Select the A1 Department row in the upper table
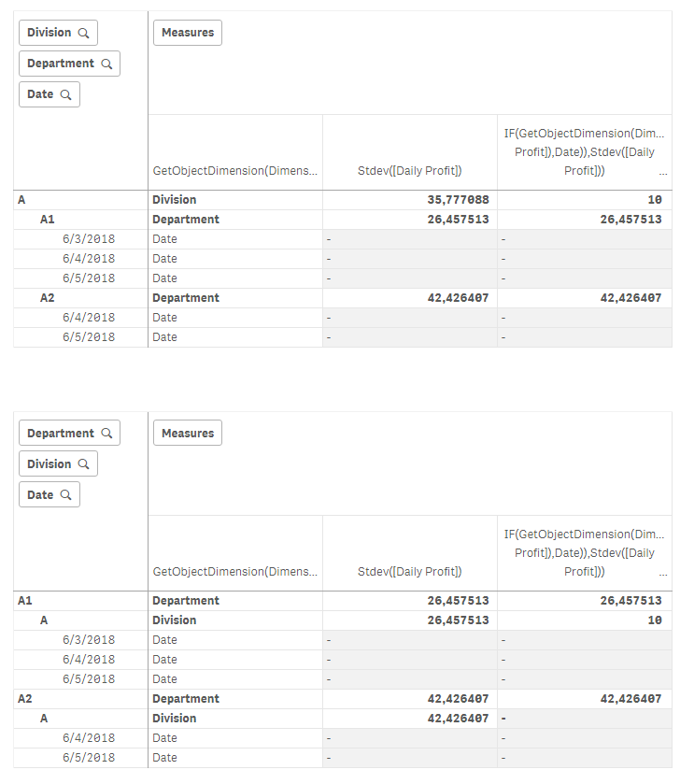Screen dimensions: 680x784 (x=50, y=220)
